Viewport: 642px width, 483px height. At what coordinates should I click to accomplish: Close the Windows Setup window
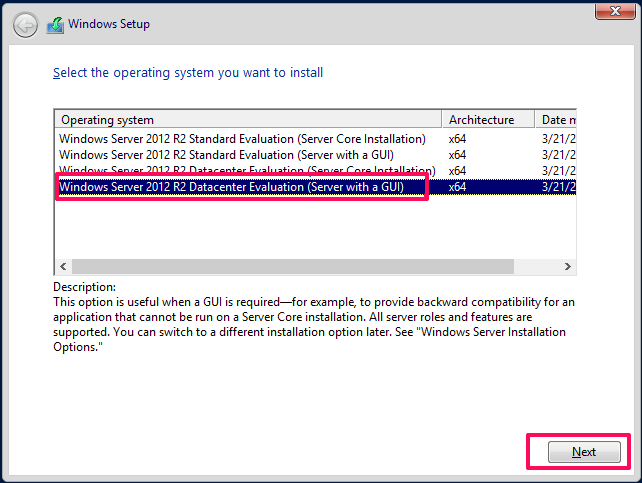(x=615, y=11)
